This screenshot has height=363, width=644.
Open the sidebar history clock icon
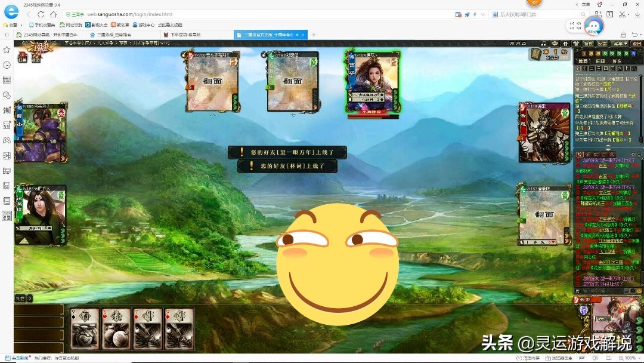pyautogui.click(x=7, y=65)
